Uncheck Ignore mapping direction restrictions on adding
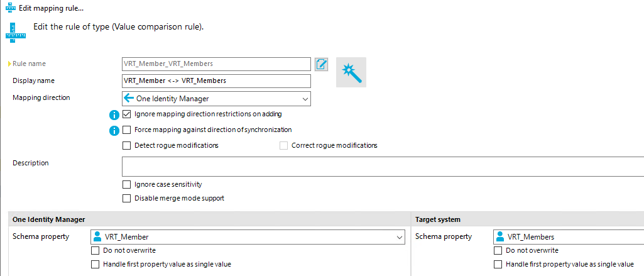644x276 pixels. point(127,114)
